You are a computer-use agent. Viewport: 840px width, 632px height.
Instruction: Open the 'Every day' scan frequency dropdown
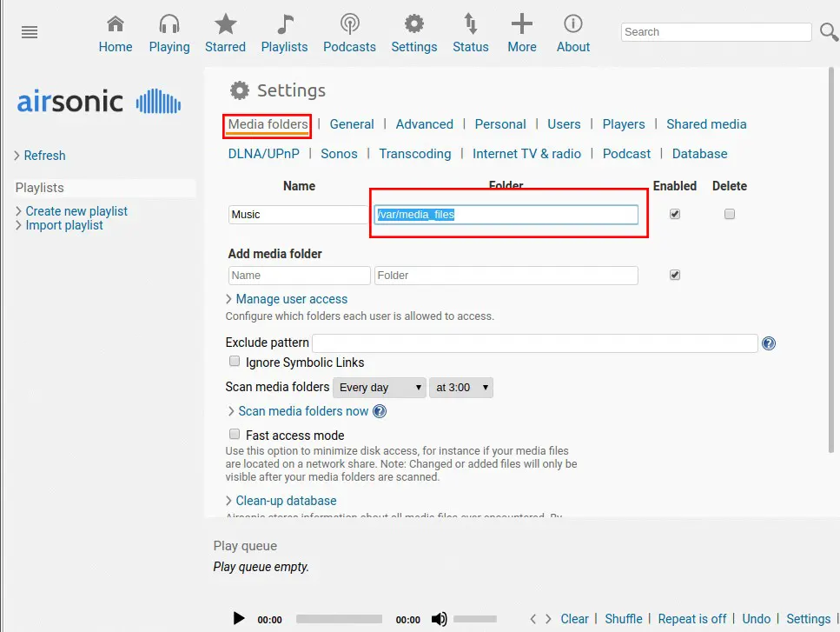(380, 388)
